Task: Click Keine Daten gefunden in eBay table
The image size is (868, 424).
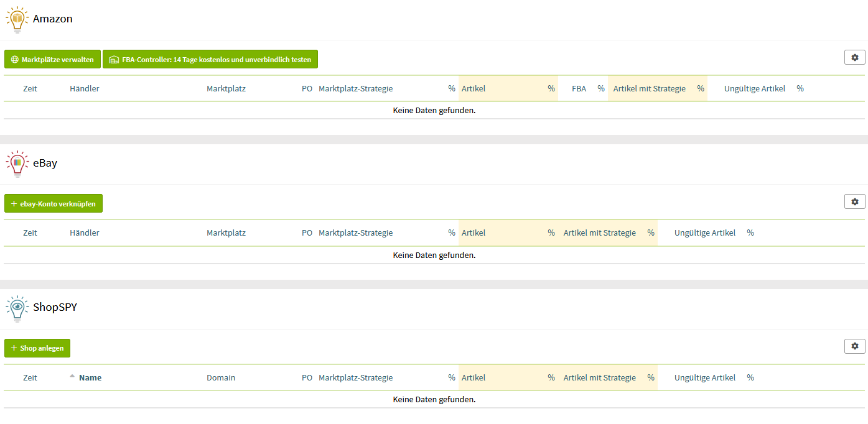Action: point(434,255)
